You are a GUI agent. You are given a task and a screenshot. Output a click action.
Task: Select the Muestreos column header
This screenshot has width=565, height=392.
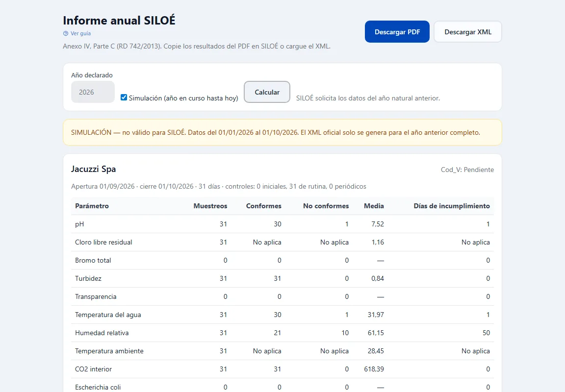pyautogui.click(x=210, y=206)
